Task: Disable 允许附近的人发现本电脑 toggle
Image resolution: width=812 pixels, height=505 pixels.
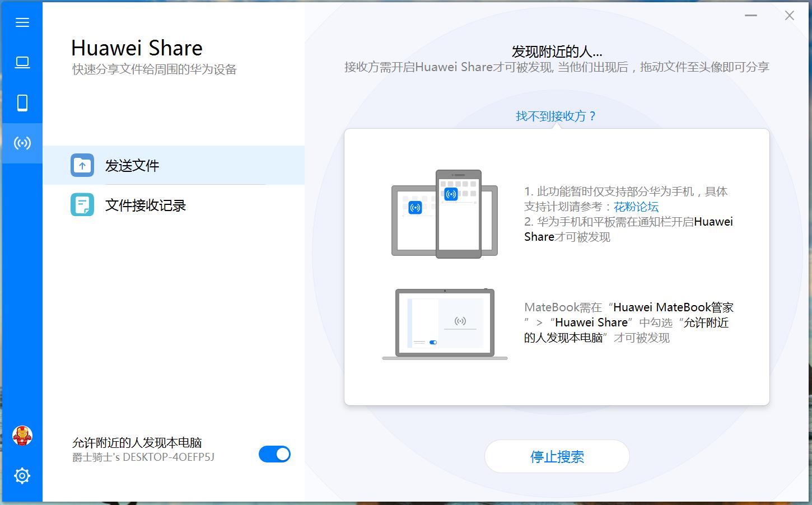Action: (x=274, y=454)
